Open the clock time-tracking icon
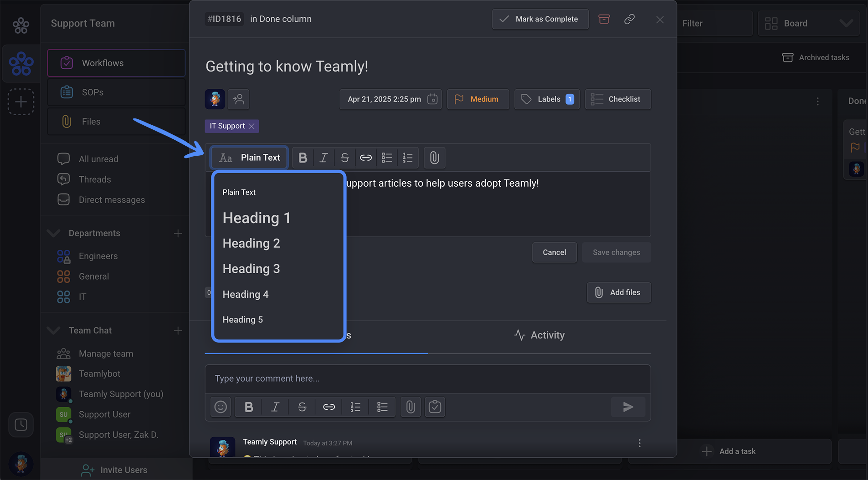 [x=21, y=425]
